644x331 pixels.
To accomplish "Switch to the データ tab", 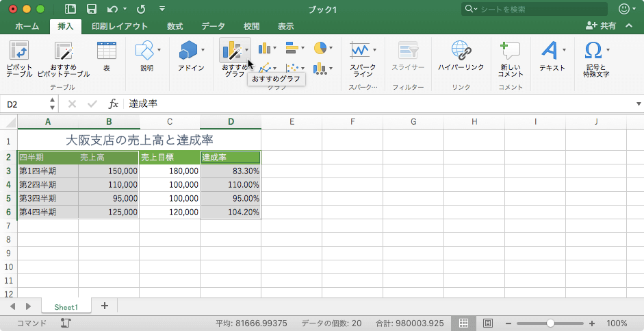I will click(213, 26).
